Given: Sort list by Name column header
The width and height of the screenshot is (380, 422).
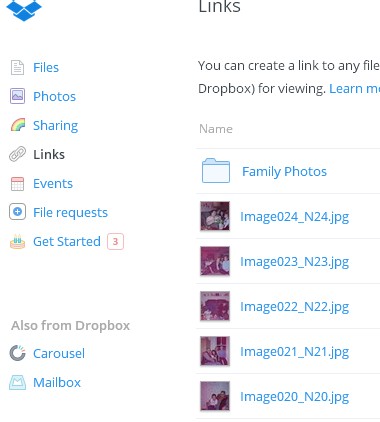Looking at the screenshot, I should [216, 129].
